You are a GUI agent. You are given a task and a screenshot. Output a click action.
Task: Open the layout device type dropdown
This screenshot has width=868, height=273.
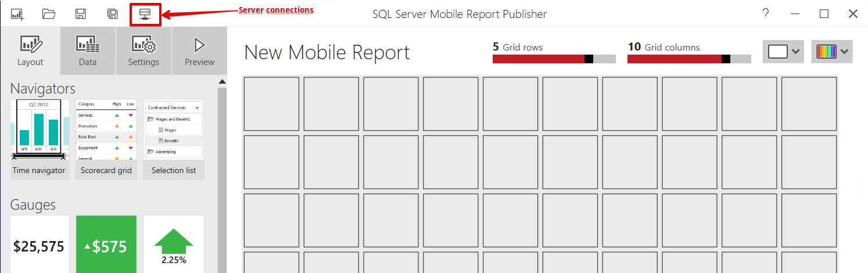(x=783, y=52)
